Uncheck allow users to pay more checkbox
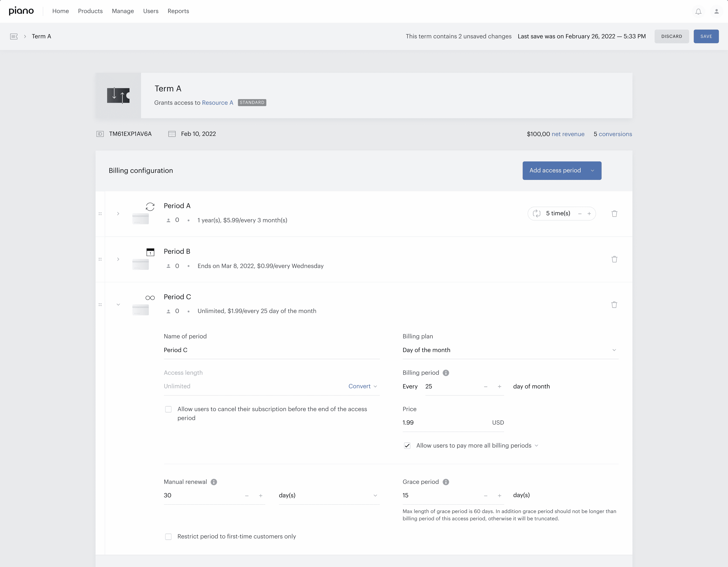 pyautogui.click(x=407, y=446)
